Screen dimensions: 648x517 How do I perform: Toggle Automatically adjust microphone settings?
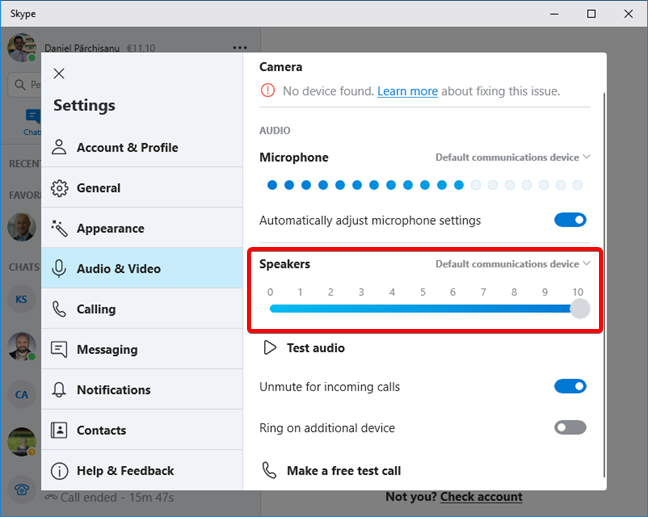tap(570, 220)
